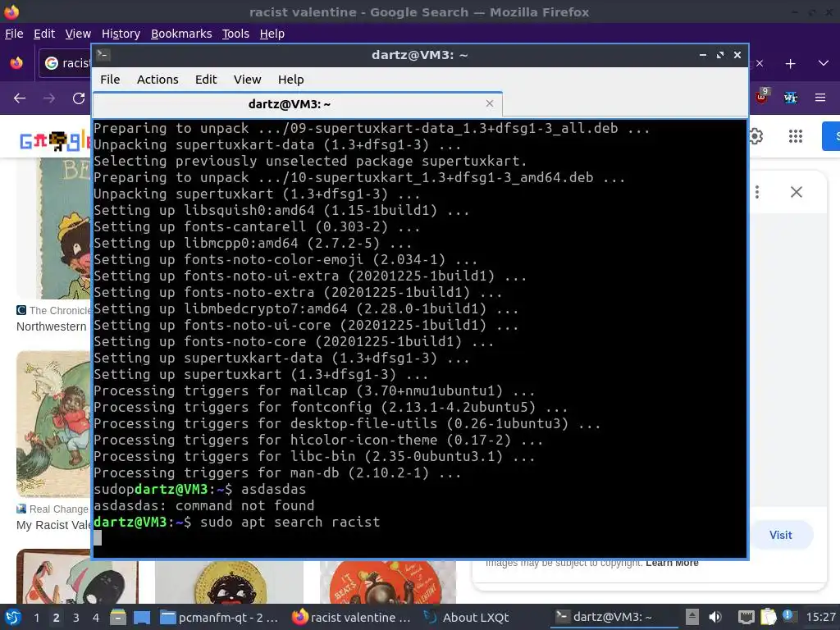This screenshot has width=840, height=630.
Task: Open the My Racist Vale... result link
Action: [x=53, y=525]
